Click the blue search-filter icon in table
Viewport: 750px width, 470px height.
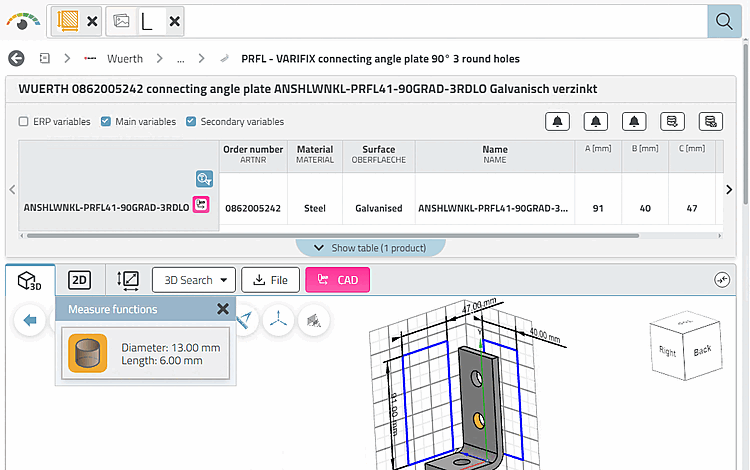(204, 179)
